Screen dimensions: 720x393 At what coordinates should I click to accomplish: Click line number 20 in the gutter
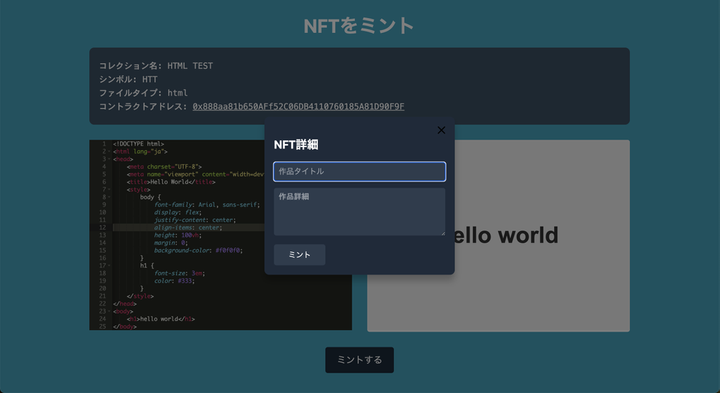pyautogui.click(x=102, y=288)
